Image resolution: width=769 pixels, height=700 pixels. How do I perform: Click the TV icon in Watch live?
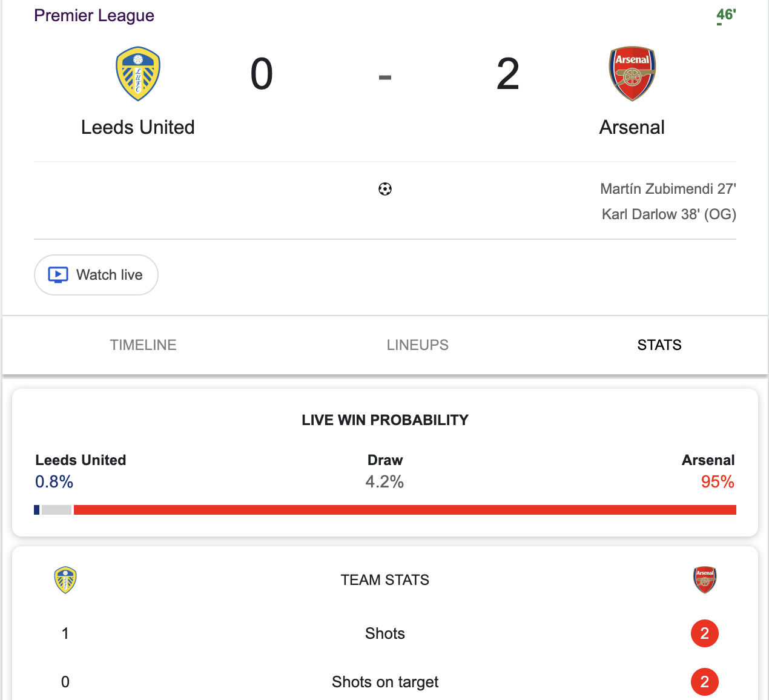tap(58, 275)
